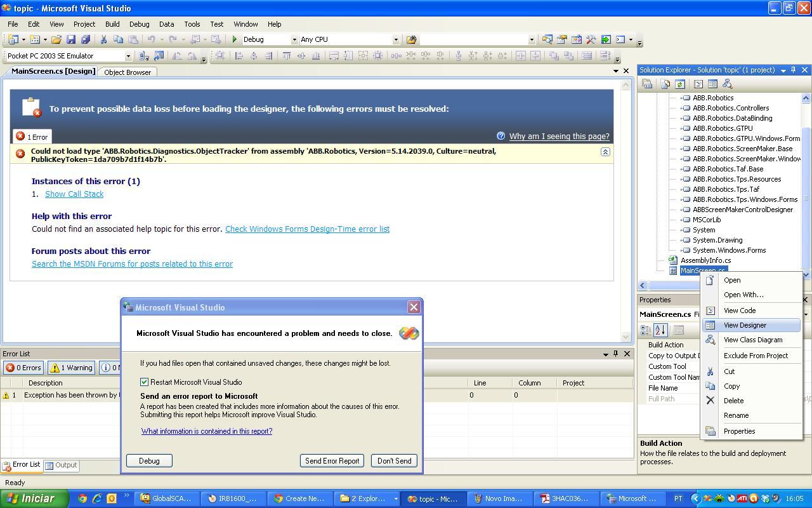The width and height of the screenshot is (812, 508).
Task: Choose View Code in the context menu
Action: pos(752,311)
